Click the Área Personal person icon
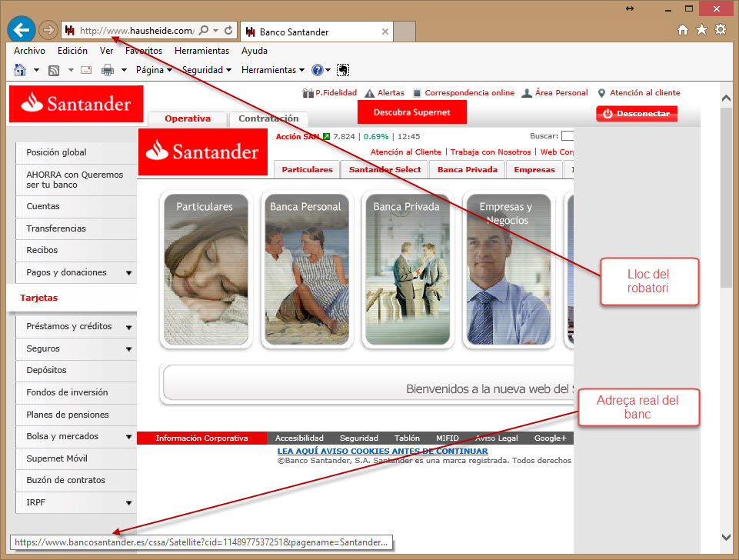Viewport: 739px width, 560px height. click(527, 93)
